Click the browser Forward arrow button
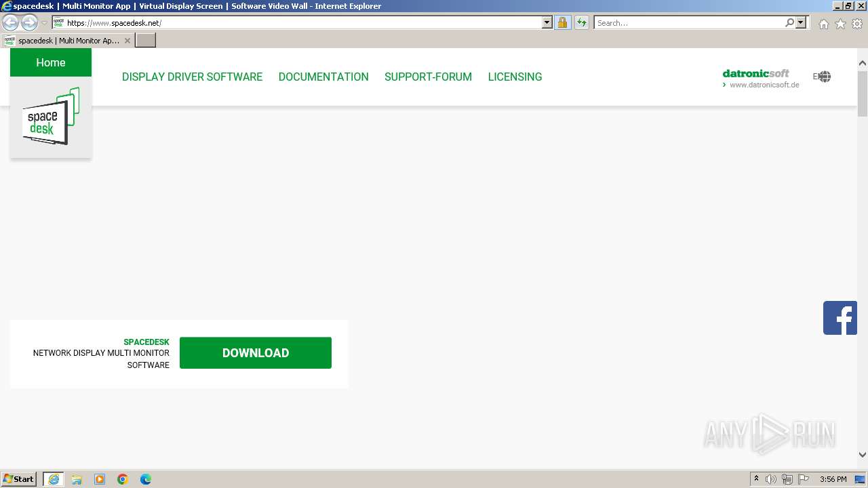This screenshot has width=868, height=488. (x=29, y=23)
